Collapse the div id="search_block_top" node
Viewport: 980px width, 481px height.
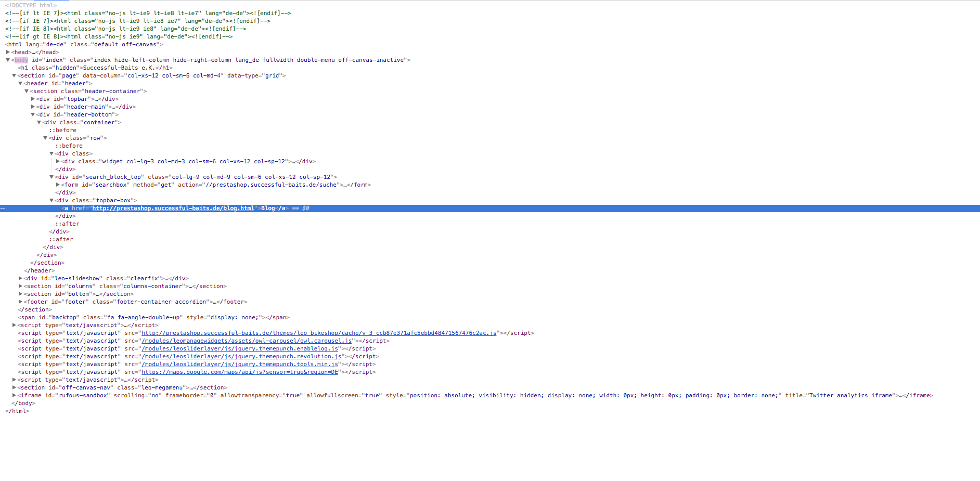tap(51, 177)
